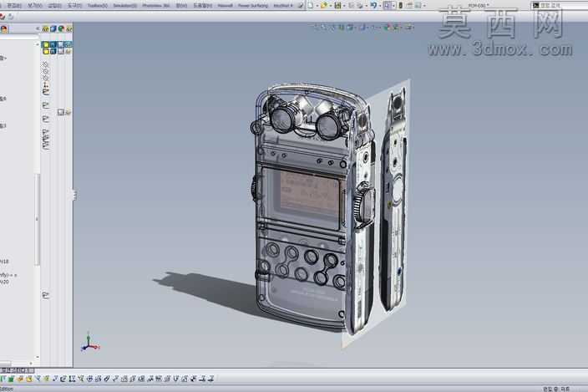Click the scroll-down arrow of left panel
Viewport: 588px width, 392px height.
(x=37, y=357)
